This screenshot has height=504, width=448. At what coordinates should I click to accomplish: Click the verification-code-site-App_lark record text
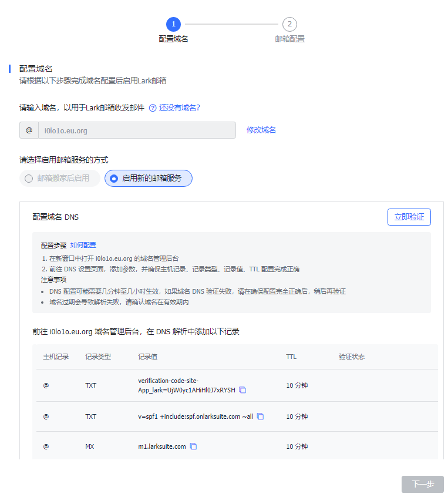pyautogui.click(x=187, y=385)
